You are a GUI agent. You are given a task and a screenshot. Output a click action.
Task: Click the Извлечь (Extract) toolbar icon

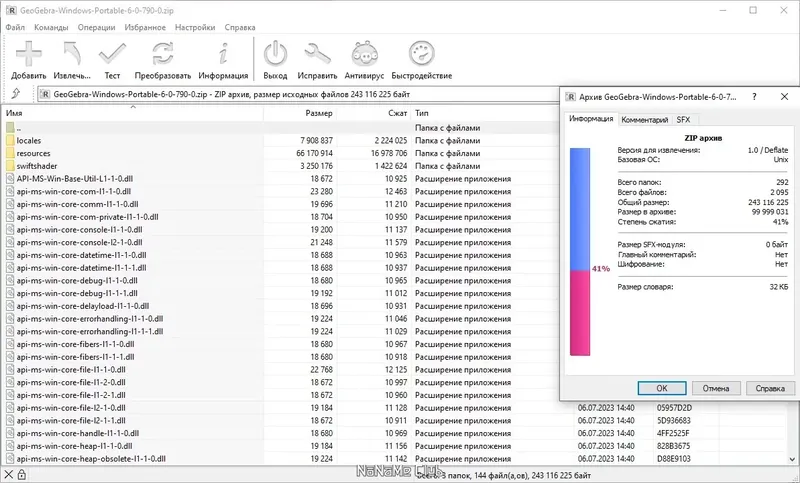tap(72, 54)
